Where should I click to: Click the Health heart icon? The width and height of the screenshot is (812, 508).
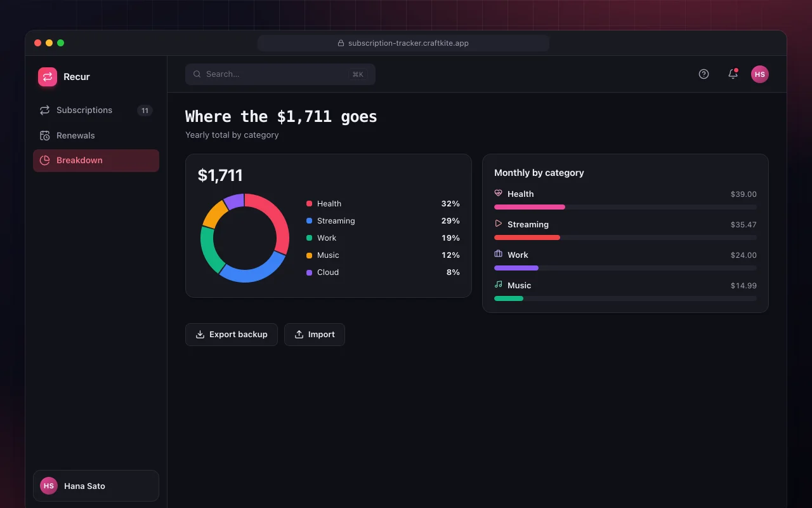(499, 193)
